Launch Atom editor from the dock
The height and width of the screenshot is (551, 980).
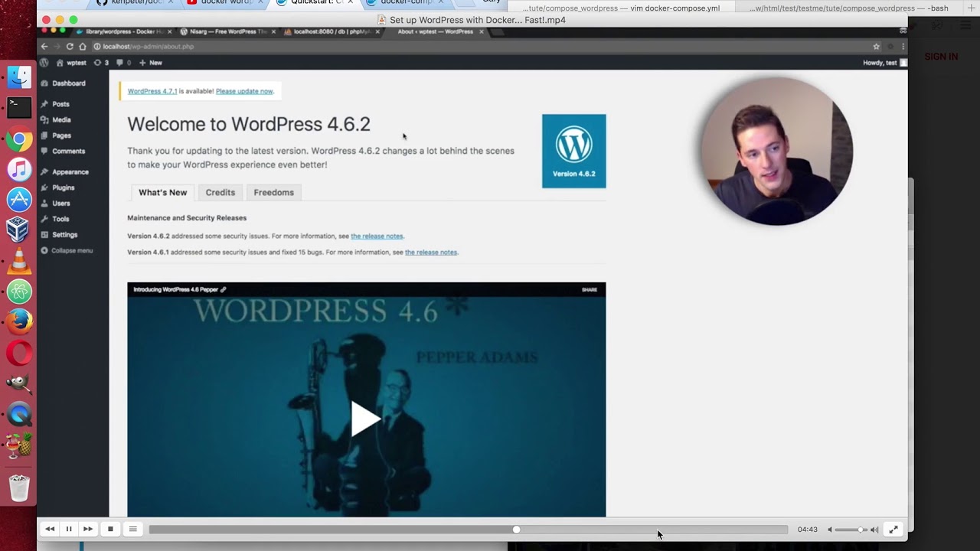(x=19, y=292)
